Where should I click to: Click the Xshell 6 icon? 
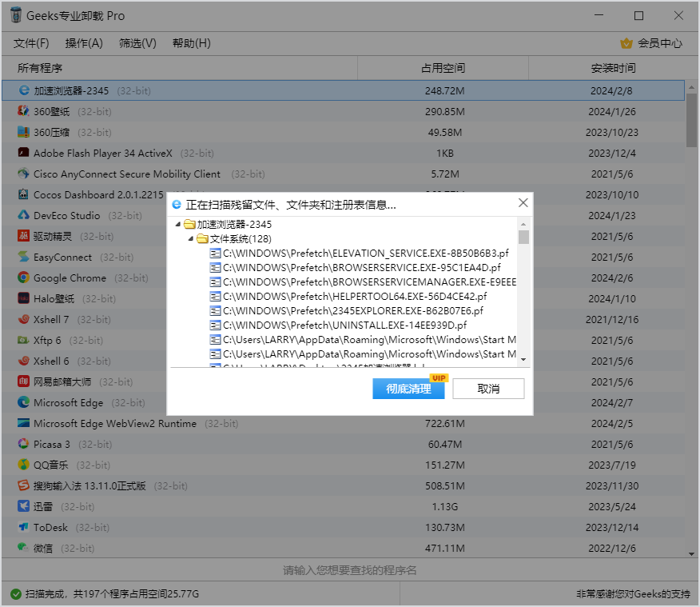tap(23, 361)
